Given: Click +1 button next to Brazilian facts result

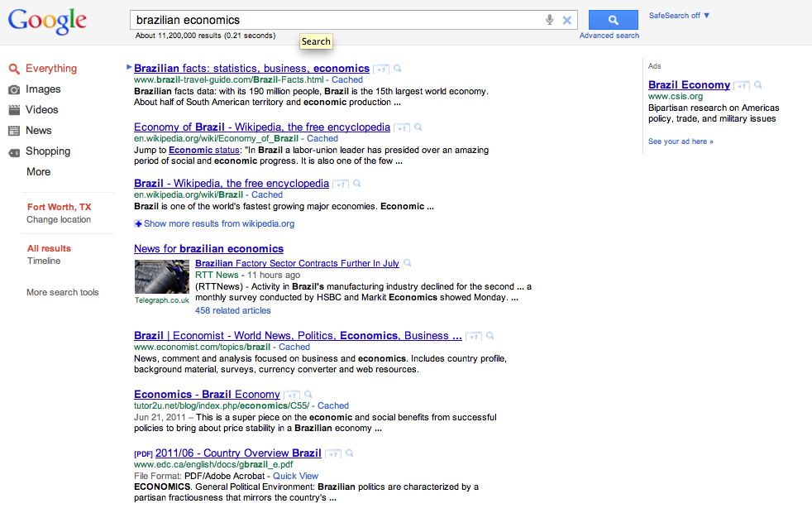Looking at the screenshot, I should click(380, 70).
